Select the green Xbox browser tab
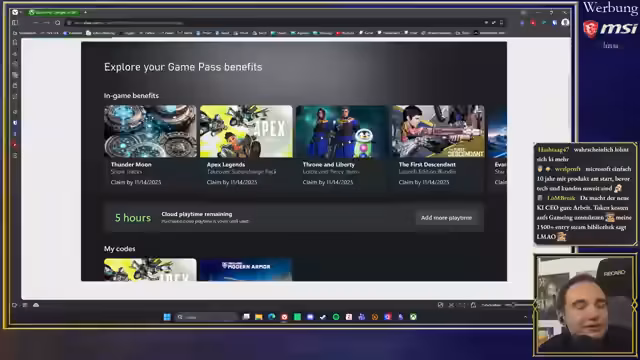This screenshot has width=640, height=360. (53, 12)
